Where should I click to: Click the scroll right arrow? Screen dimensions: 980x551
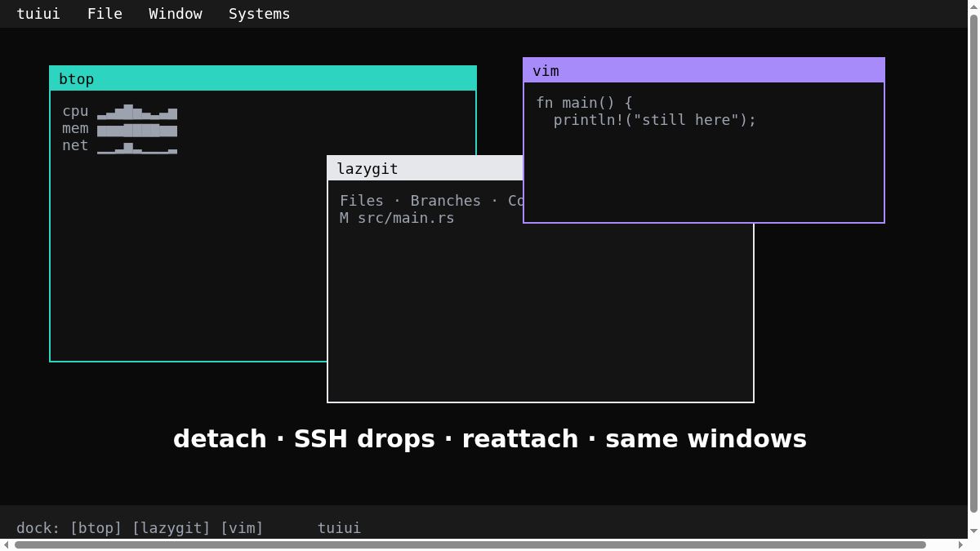(x=960, y=544)
